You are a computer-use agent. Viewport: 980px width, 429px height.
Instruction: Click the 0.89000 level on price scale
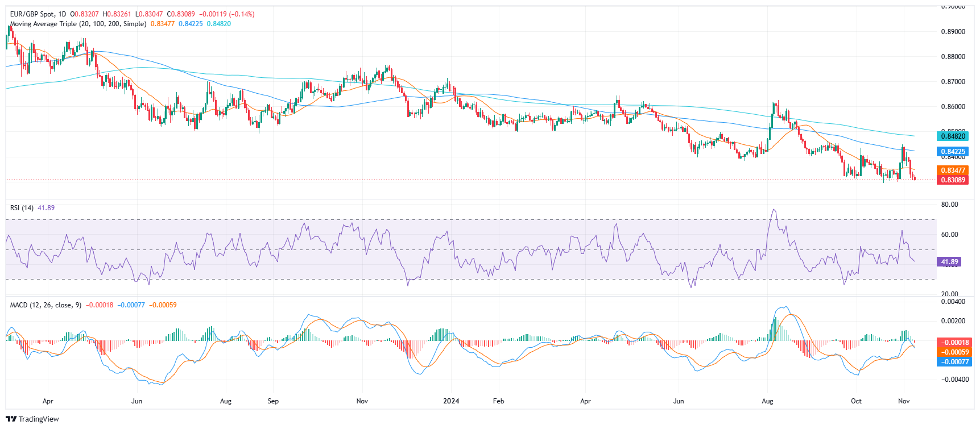pos(953,32)
